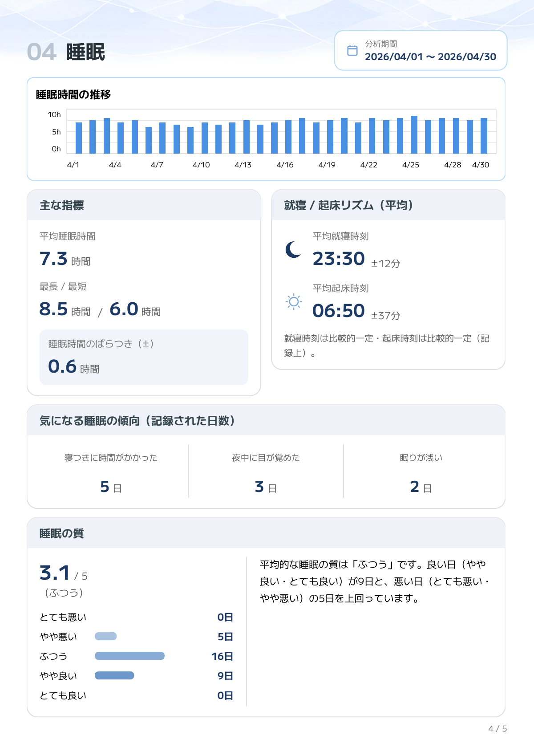Screen dimensions: 534x756
Task: Click the 10h axis label
Action: pyautogui.click(x=54, y=114)
